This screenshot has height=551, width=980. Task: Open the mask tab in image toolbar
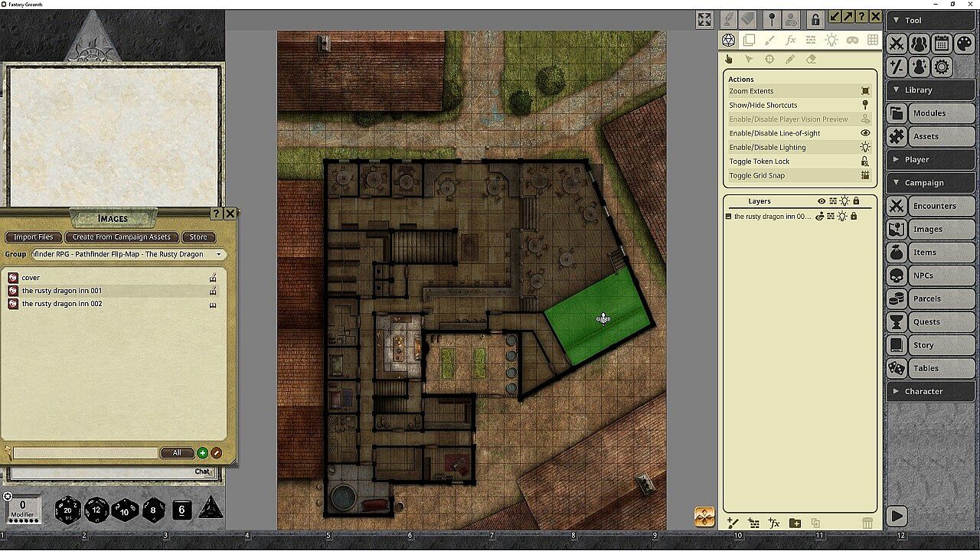point(851,40)
